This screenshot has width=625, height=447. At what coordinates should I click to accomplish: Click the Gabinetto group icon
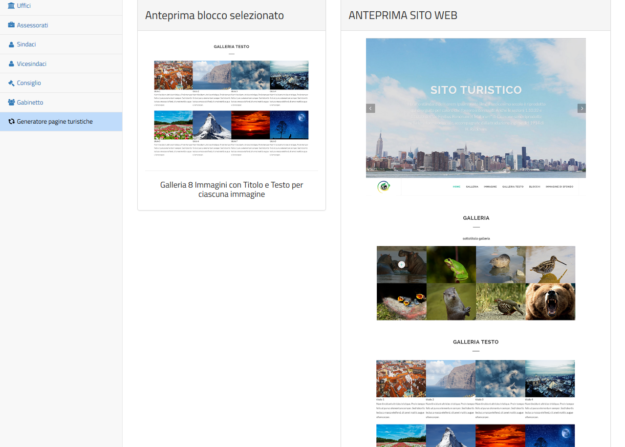pos(11,102)
